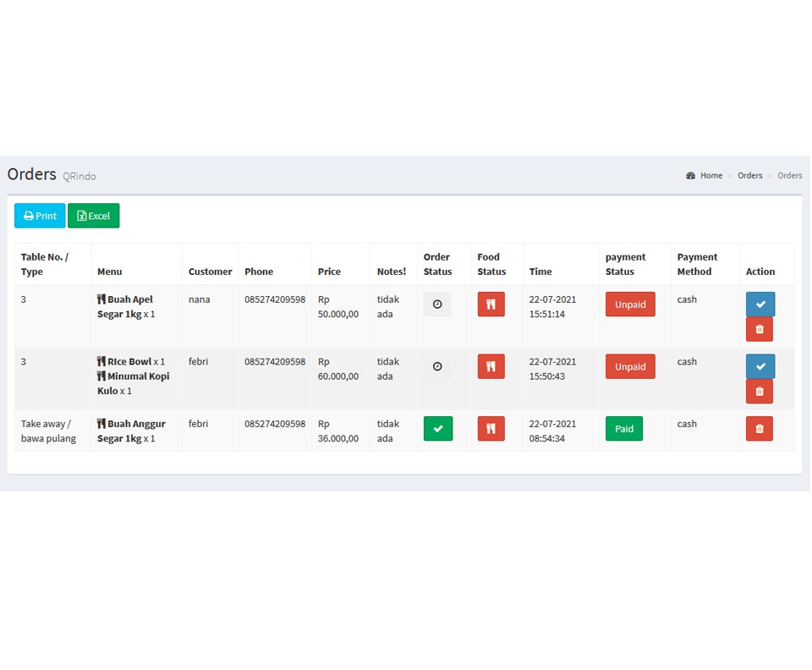This screenshot has width=812, height=670.
Task: Toggle the Unpaid status for the Rice Bowl order
Action: pyautogui.click(x=630, y=366)
